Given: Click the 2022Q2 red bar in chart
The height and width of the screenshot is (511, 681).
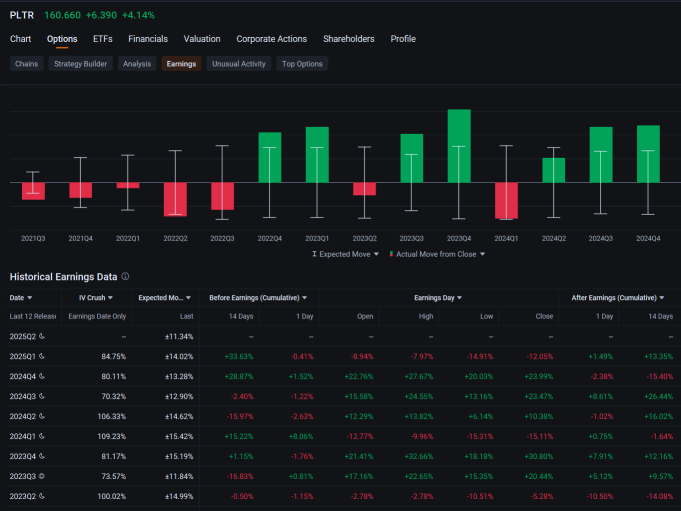Looking at the screenshot, I should pyautogui.click(x=175, y=199).
